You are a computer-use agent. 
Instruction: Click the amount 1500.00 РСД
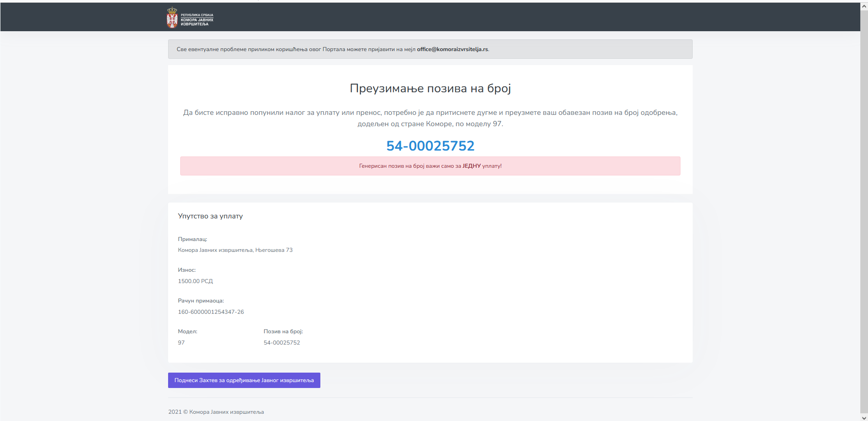(x=195, y=281)
